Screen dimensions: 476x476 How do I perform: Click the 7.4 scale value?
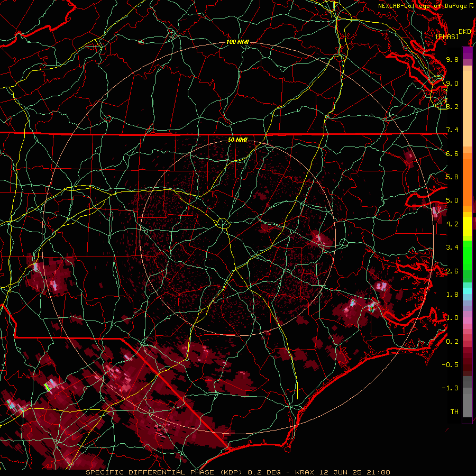click(452, 130)
